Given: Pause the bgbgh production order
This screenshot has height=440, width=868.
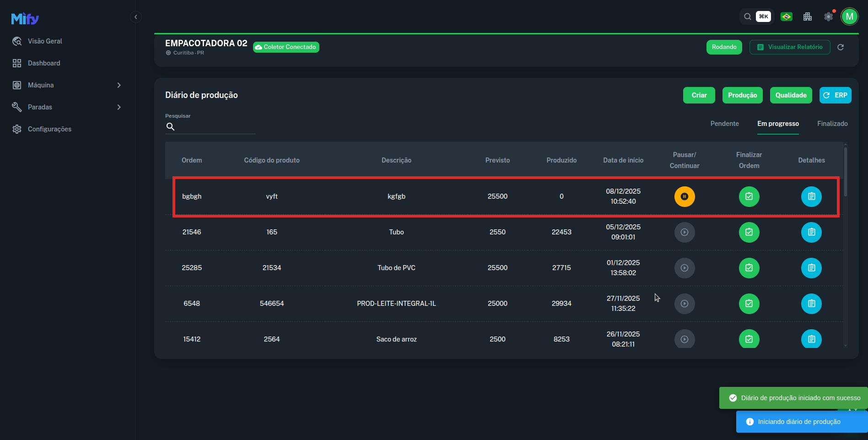Looking at the screenshot, I should tap(684, 196).
